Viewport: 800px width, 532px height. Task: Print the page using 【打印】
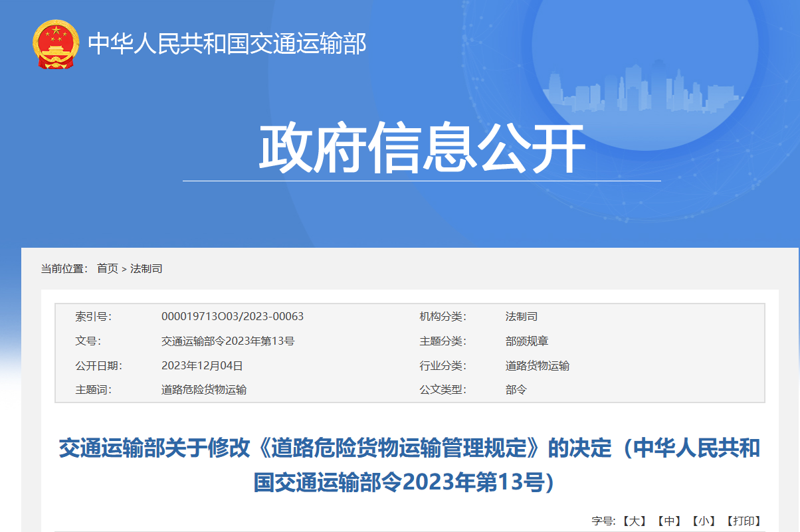tap(743, 521)
